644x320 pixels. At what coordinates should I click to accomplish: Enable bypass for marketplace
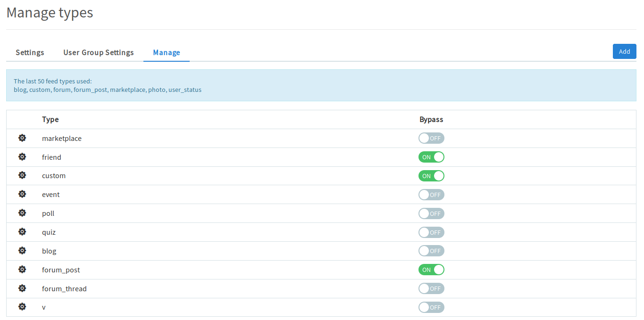(431, 138)
